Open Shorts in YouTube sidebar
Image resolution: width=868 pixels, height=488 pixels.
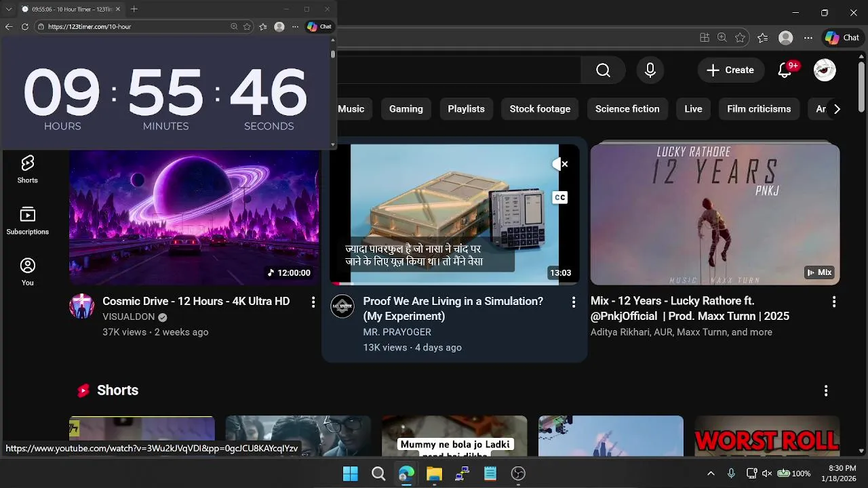pos(28,169)
